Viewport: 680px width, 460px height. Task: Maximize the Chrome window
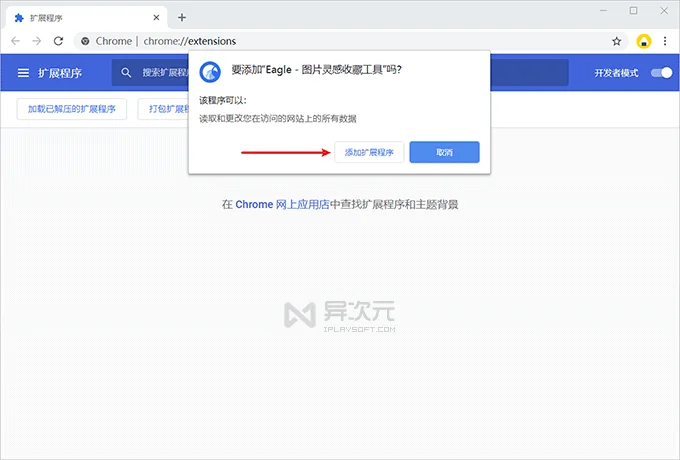click(x=634, y=11)
